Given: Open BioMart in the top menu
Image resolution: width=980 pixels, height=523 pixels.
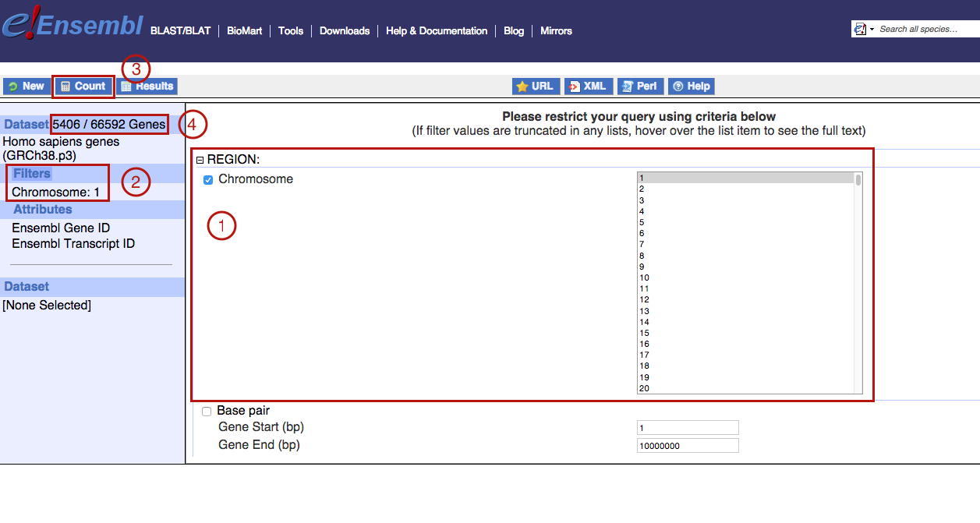Looking at the screenshot, I should 245,31.
